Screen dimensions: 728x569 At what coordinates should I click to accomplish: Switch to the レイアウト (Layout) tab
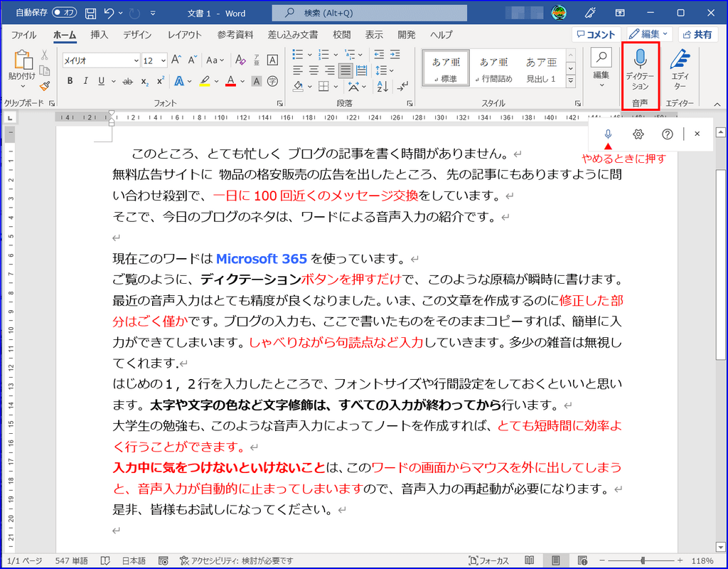[x=184, y=35]
